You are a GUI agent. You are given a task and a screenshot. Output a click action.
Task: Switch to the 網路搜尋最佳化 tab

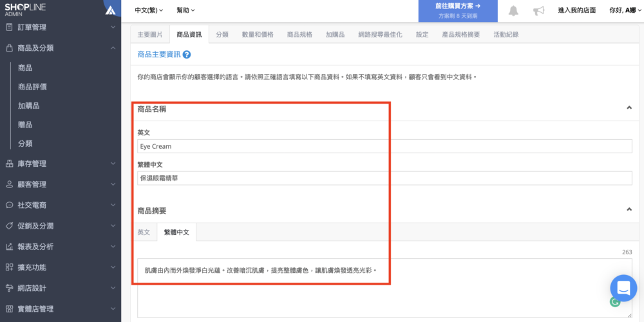380,35
